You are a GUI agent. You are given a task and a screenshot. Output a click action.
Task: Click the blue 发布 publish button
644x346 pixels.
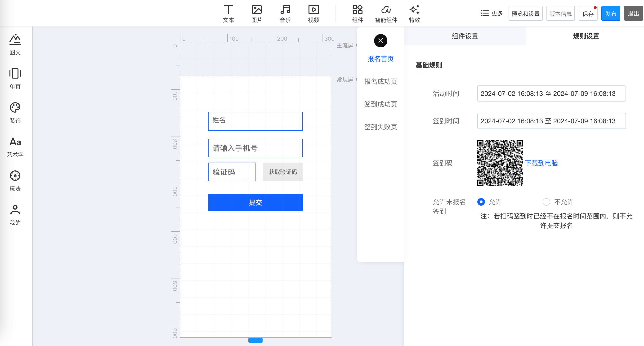pyautogui.click(x=611, y=13)
